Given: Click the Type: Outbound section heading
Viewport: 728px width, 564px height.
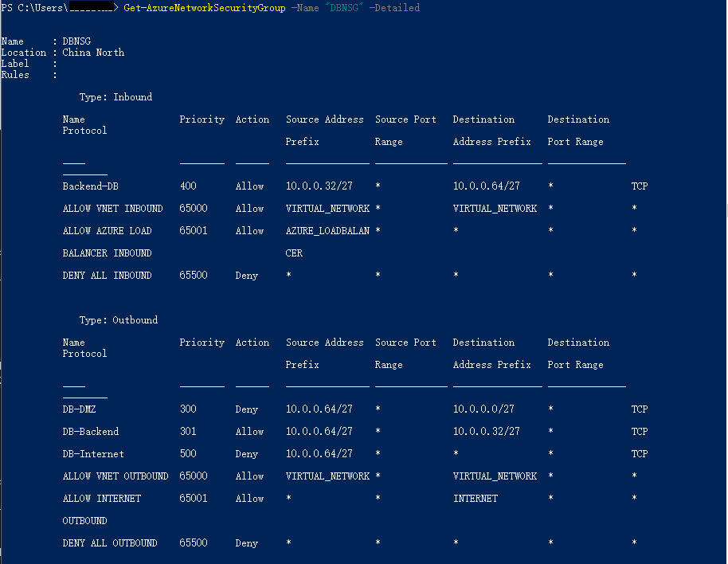Looking at the screenshot, I should pos(118,320).
